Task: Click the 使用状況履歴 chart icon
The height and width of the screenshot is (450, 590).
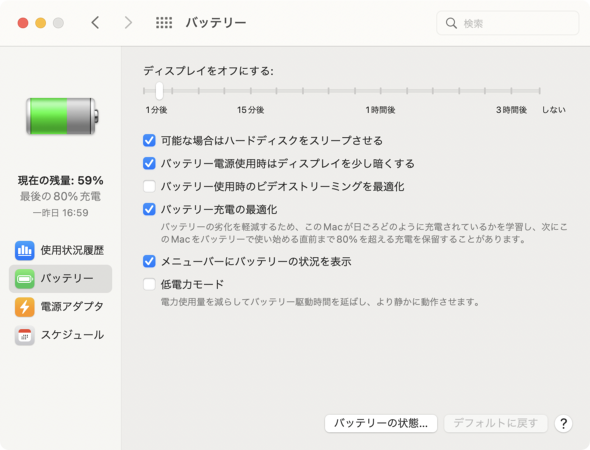Action: [25, 251]
